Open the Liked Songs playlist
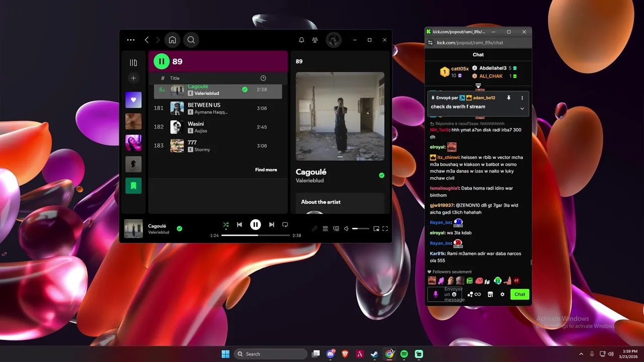Image resolution: width=644 pixels, height=362 pixels. 133,100
